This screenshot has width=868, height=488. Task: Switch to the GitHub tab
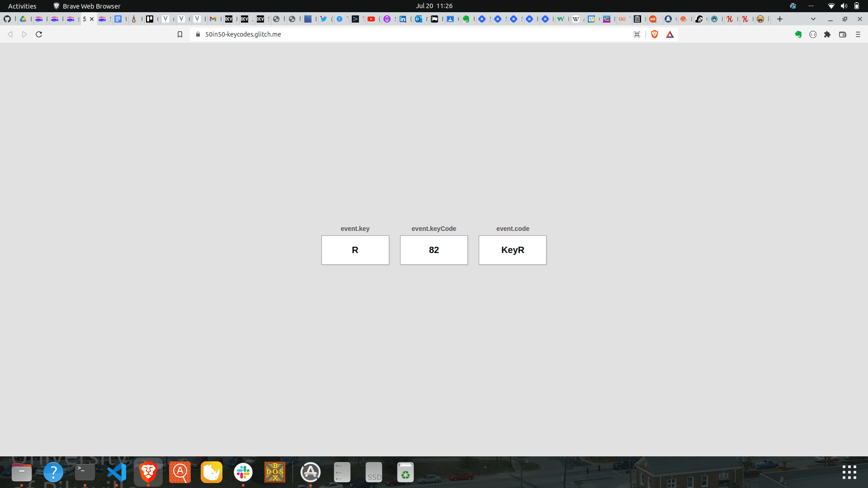(7, 19)
